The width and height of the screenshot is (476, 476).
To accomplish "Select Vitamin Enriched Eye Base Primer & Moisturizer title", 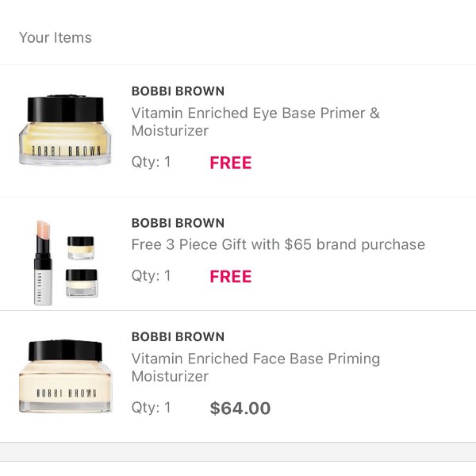I will (x=255, y=121).
